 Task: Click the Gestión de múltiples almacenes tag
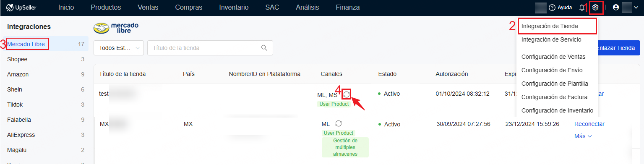[345, 147]
